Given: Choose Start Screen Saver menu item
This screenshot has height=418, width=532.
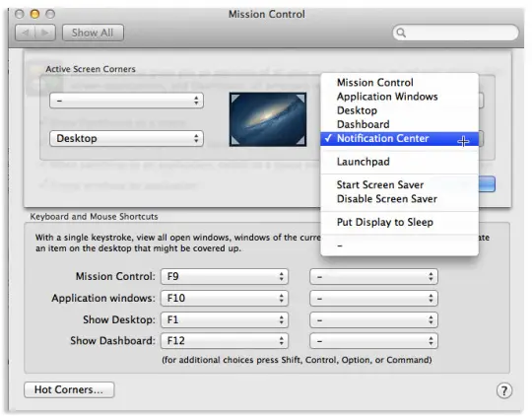Looking at the screenshot, I should [x=399, y=184].
